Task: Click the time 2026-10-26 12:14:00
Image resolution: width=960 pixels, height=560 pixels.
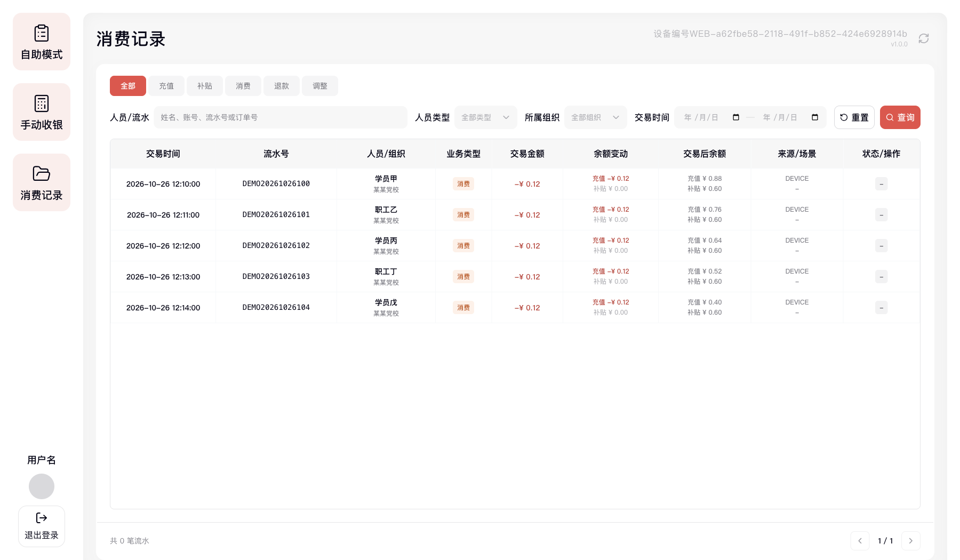Action: pyautogui.click(x=163, y=308)
